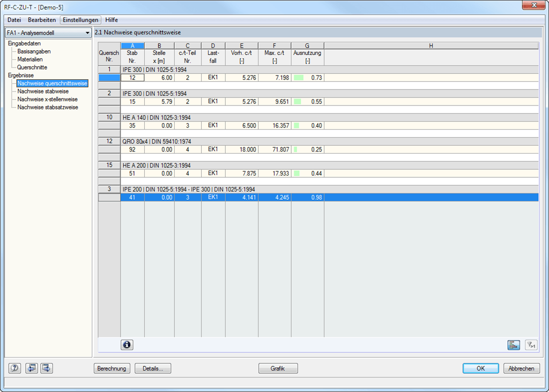Image resolution: width=549 pixels, height=392 pixels.
Task: Click Stab Nr. cell 41
Action: 132,198
